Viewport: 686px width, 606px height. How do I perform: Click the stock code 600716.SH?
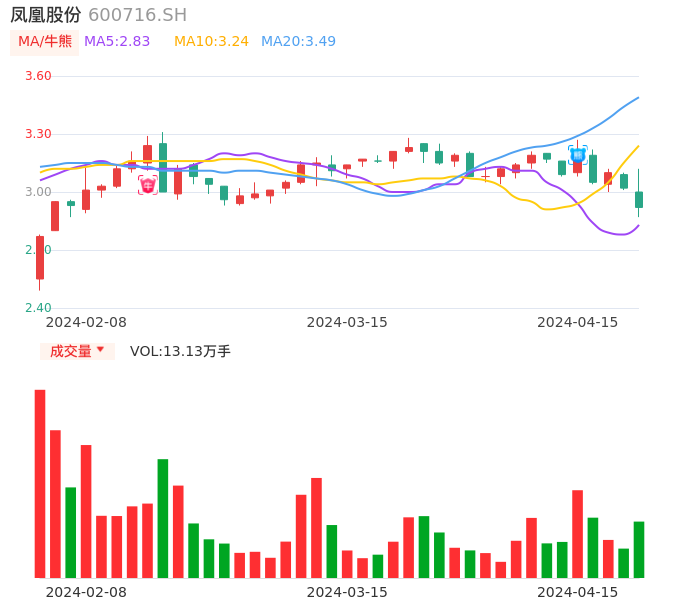[137, 15]
